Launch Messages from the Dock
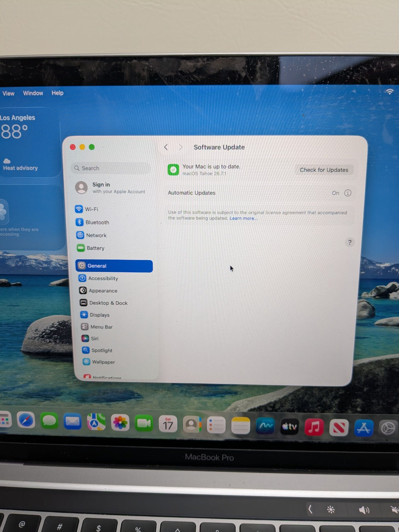Screen dimensions: 399x532 click(49, 421)
